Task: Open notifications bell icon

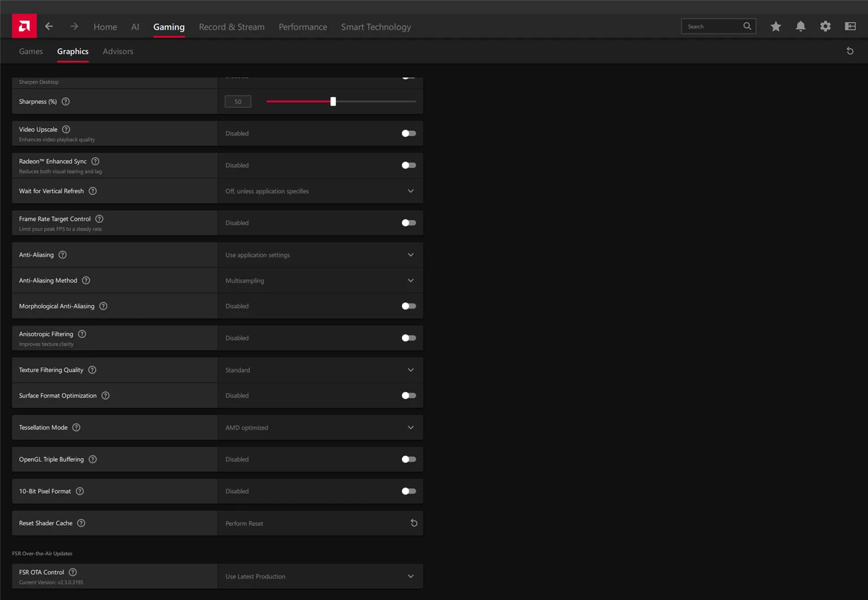Action: point(801,27)
